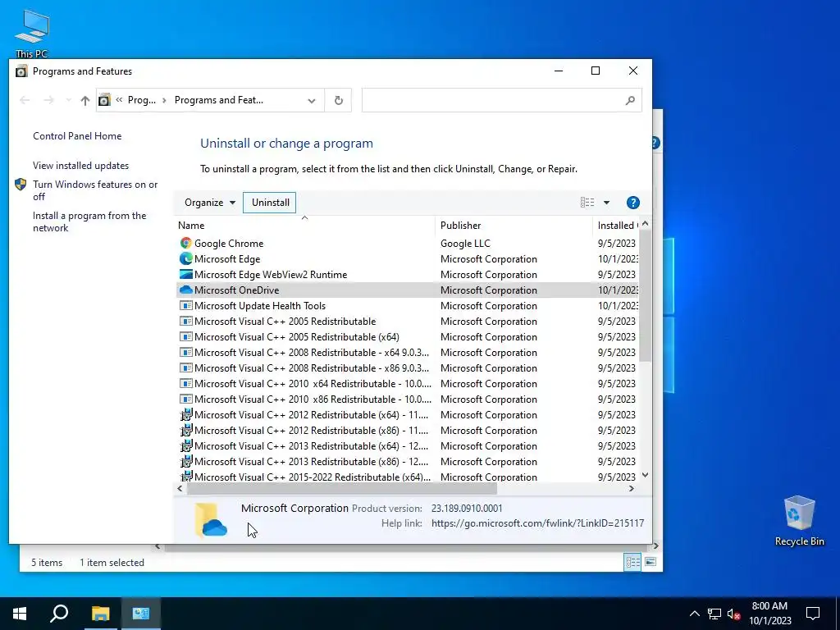The image size is (840, 630).
Task: Open Control Panel Home link
Action: [x=77, y=136]
